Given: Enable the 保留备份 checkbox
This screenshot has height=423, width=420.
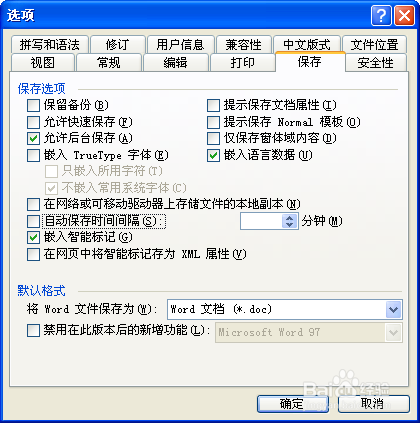Looking at the screenshot, I should [33, 105].
